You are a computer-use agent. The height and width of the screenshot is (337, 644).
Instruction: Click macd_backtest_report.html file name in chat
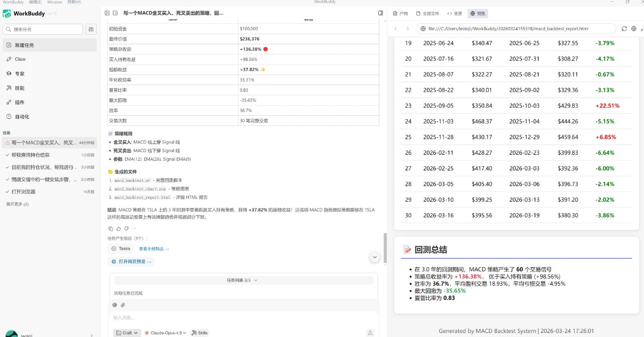[142, 197]
